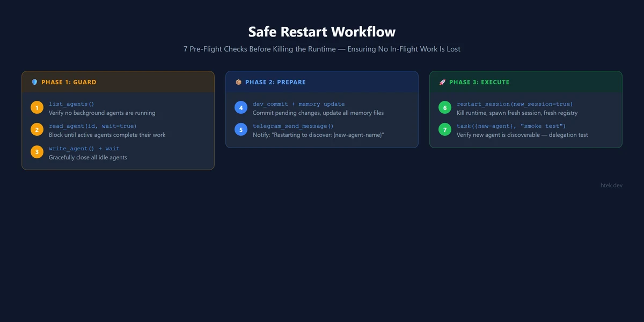Click the "7 Pre-Flight Checks" subtitle line
644x322 pixels.
[x=322, y=49]
